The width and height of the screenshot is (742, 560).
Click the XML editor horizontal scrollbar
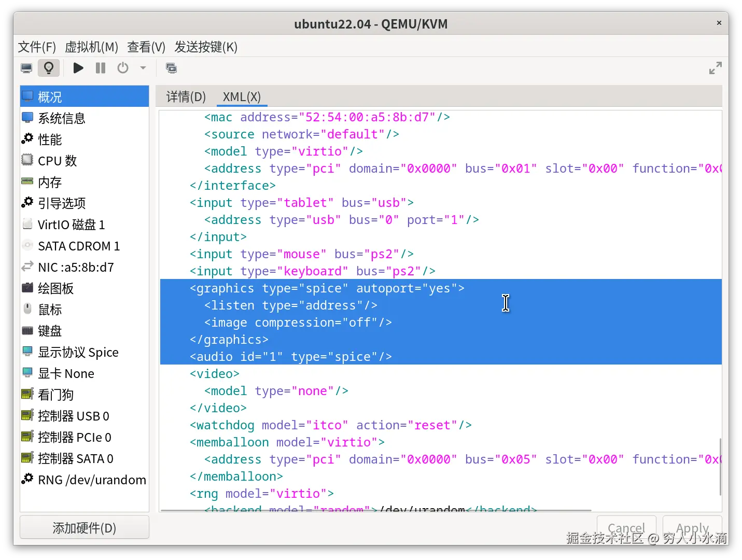376,511
